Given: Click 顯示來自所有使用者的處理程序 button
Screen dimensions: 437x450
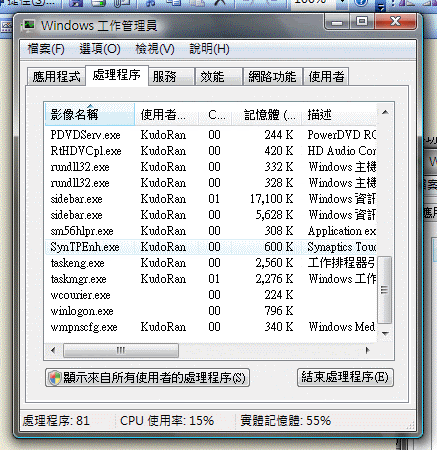Looking at the screenshot, I should [x=147, y=378].
